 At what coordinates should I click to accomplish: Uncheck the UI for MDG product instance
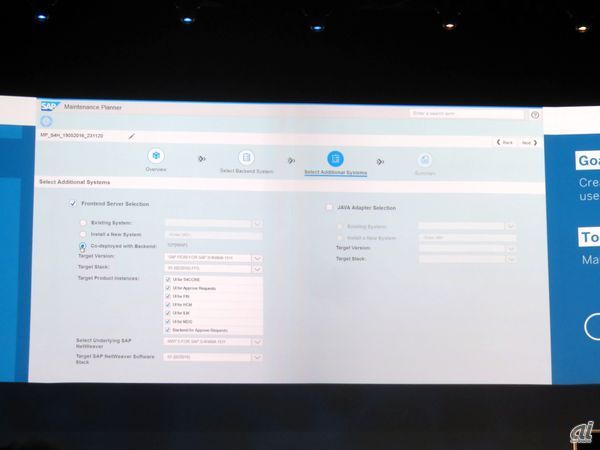pyautogui.click(x=168, y=321)
